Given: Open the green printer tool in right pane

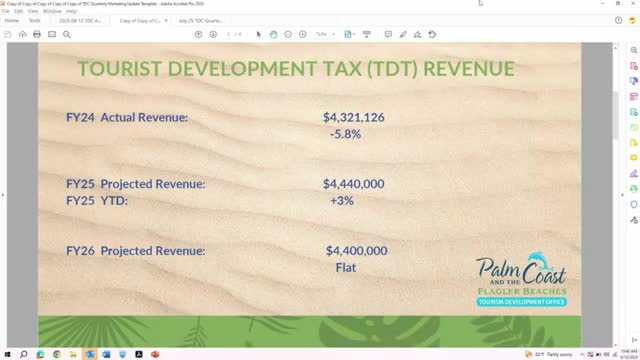Looking at the screenshot, I should coord(634,189).
